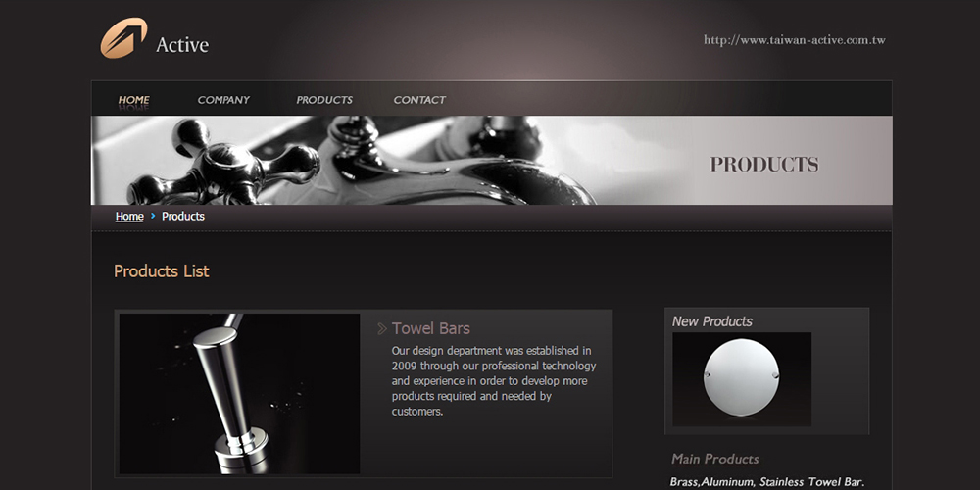Click the faucet banner image
The image size is (980, 490).
[x=492, y=161]
